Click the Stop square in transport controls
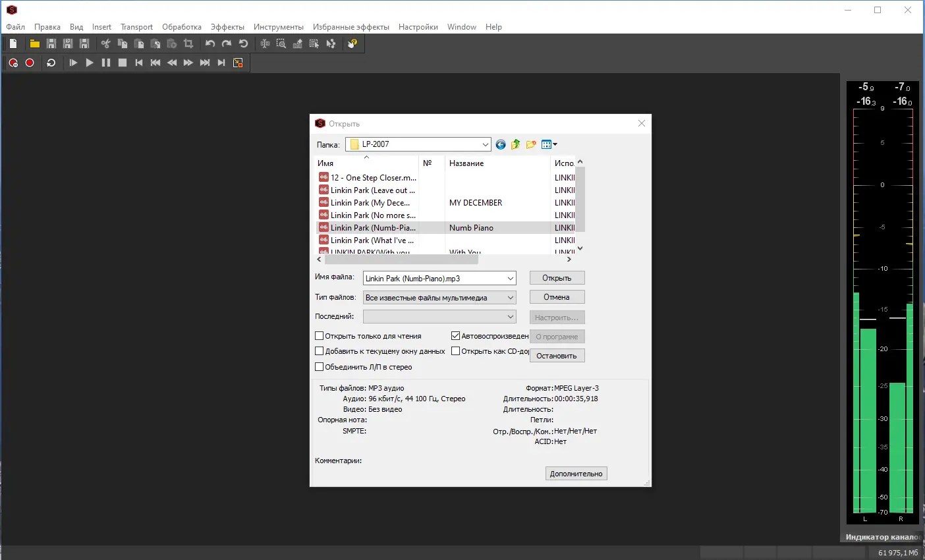Image resolution: width=925 pixels, height=560 pixels. click(x=121, y=63)
